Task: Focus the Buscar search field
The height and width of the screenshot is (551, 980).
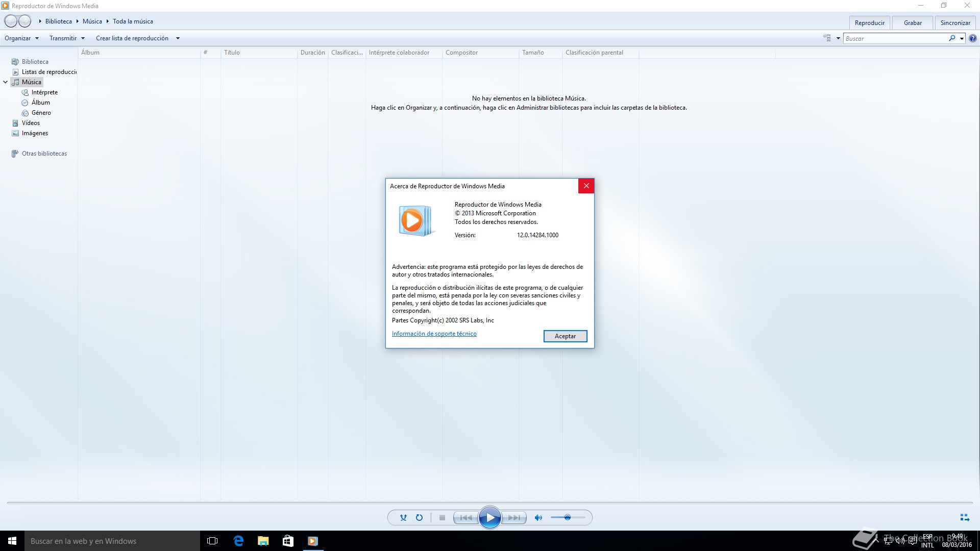Action: [896, 38]
